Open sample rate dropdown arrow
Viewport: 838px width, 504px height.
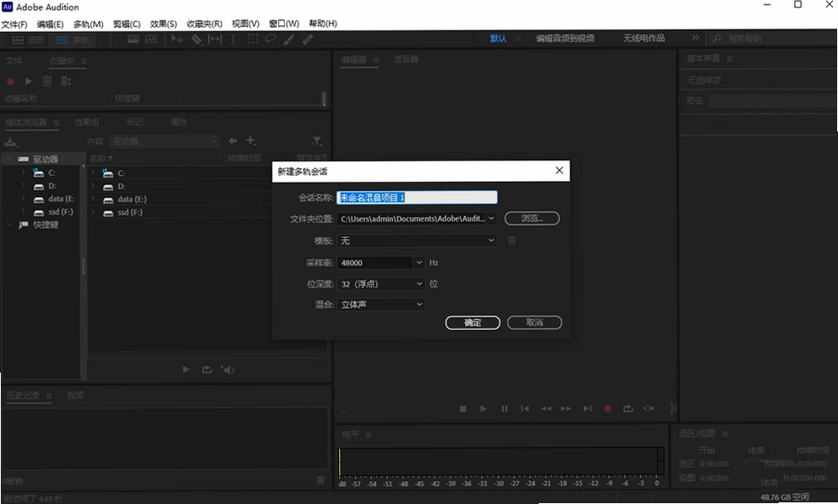point(419,262)
